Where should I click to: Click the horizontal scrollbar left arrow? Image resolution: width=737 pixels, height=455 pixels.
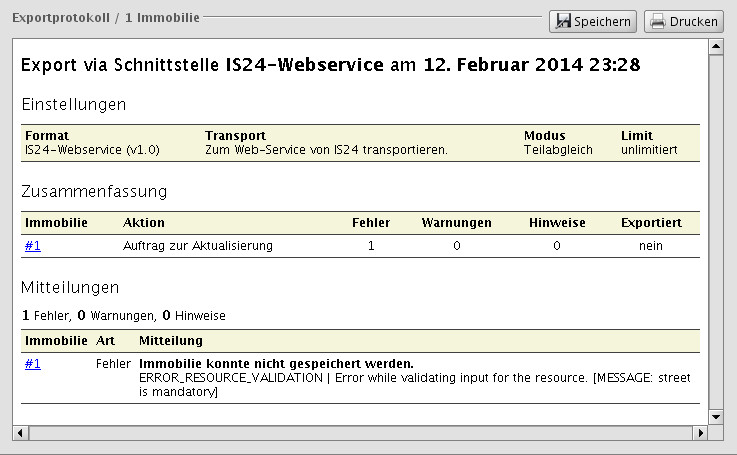pyautogui.click(x=20, y=433)
